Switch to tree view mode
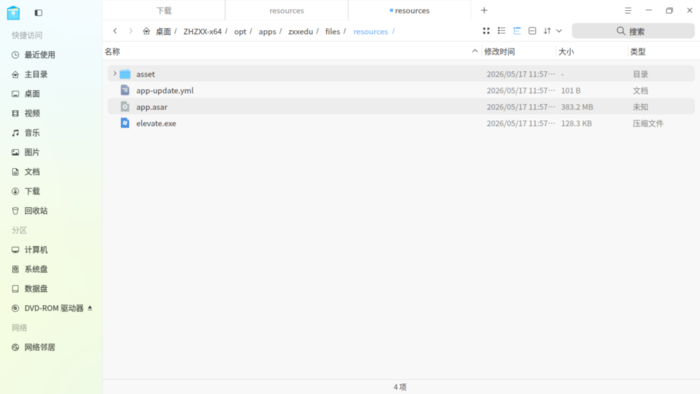Screen dimensions: 700x394 [x=517, y=31]
